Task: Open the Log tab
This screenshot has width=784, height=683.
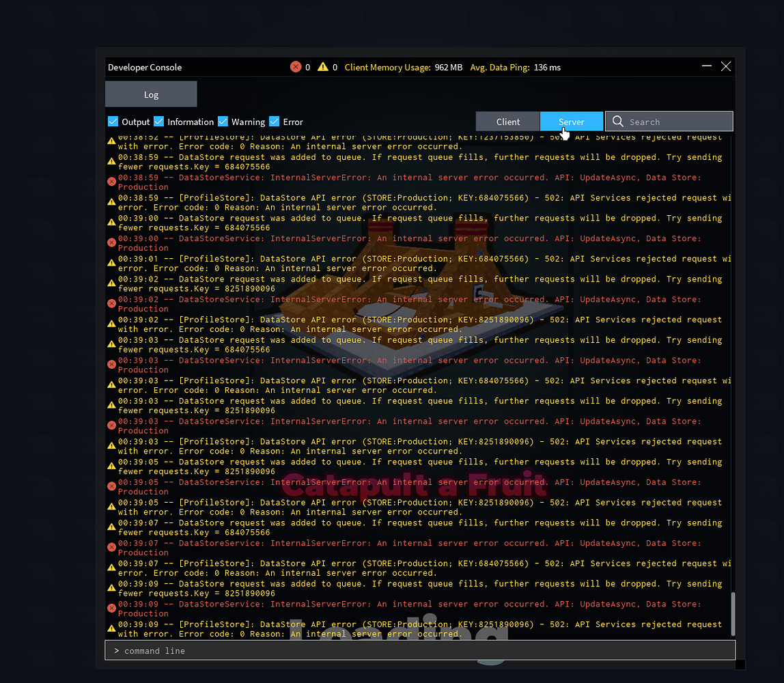Action: pyautogui.click(x=151, y=94)
